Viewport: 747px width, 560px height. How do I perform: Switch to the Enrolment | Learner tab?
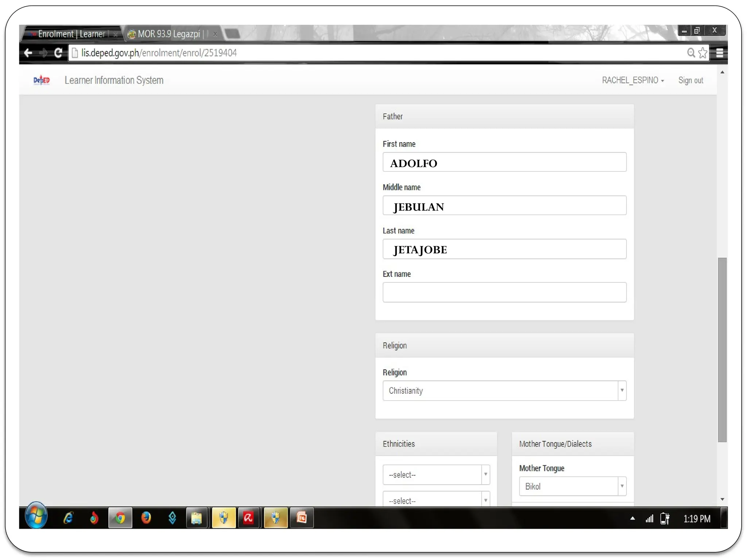[71, 34]
